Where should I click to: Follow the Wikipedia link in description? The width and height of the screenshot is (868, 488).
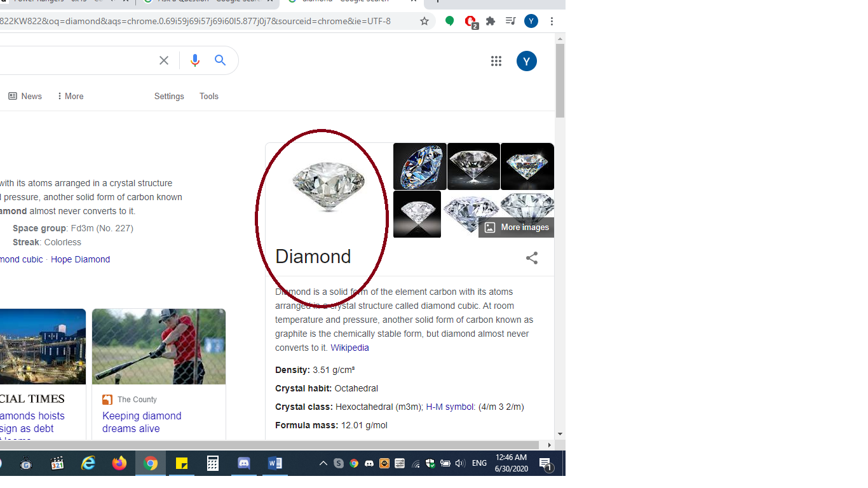tap(349, 348)
